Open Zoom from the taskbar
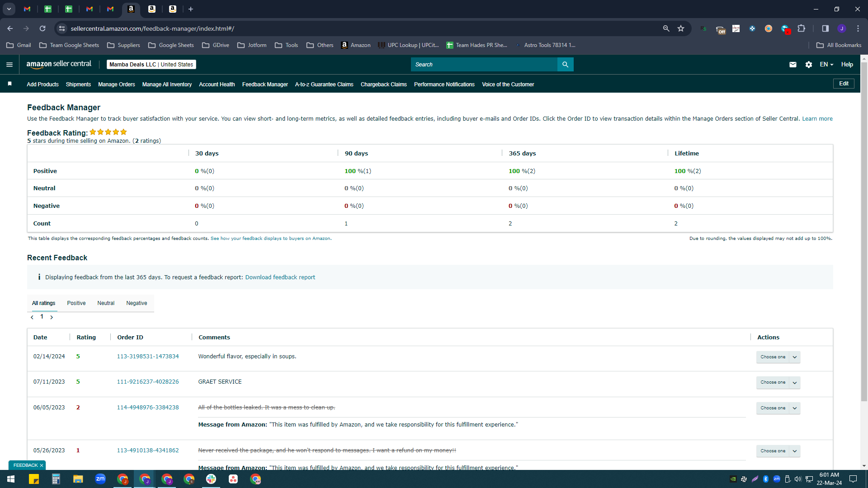Screen dimensions: 868x488 [x=100, y=479]
